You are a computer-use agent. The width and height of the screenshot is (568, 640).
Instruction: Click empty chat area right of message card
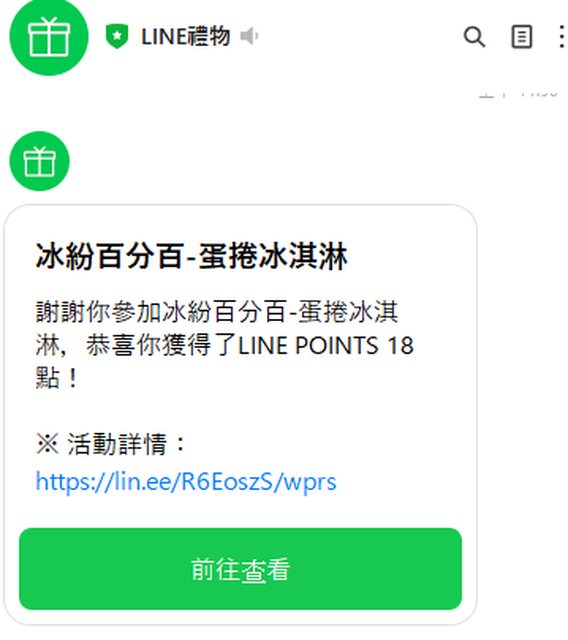pos(522,408)
